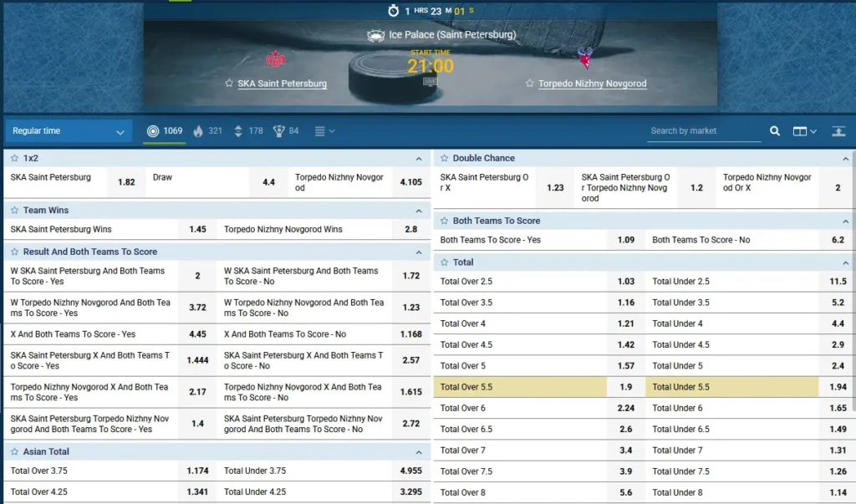This screenshot has height=504, width=856.
Task: Click the search magnifier icon
Action: click(774, 131)
